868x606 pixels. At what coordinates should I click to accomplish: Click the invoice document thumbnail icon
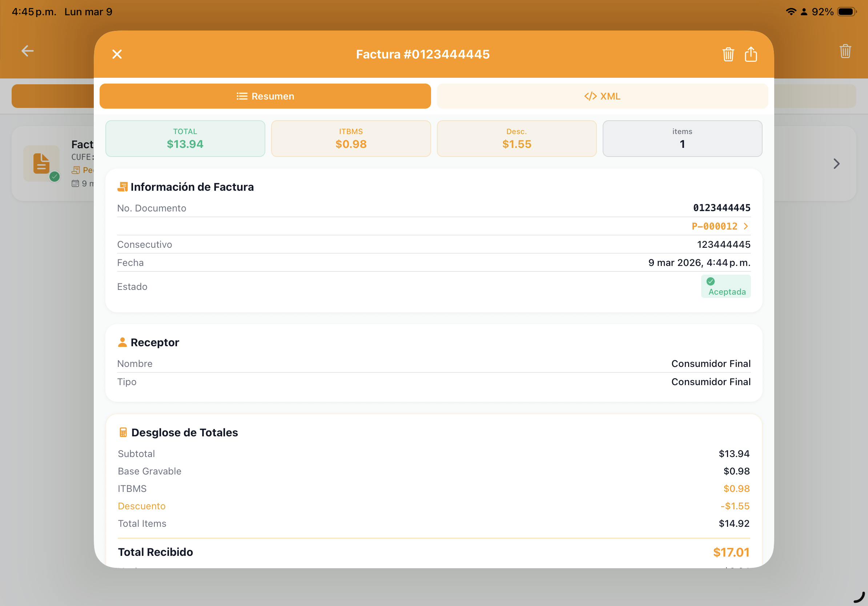41,163
